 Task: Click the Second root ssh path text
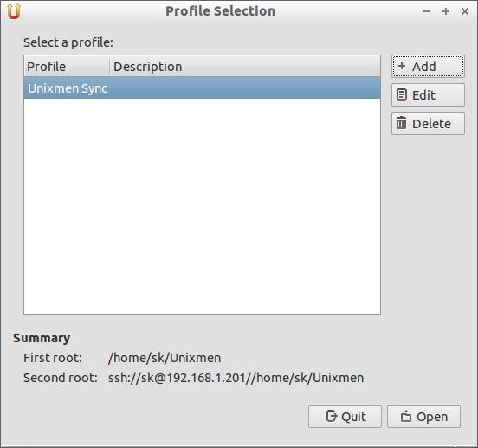236,378
